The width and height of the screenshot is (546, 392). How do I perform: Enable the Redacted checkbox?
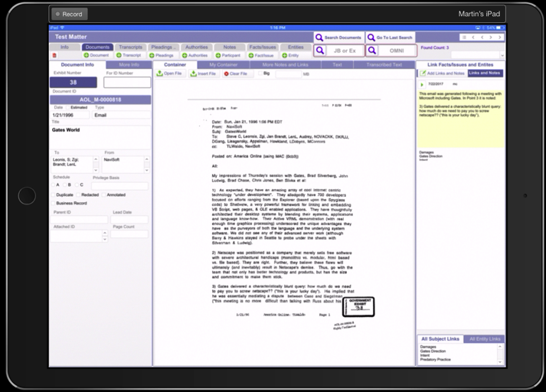tap(79, 194)
